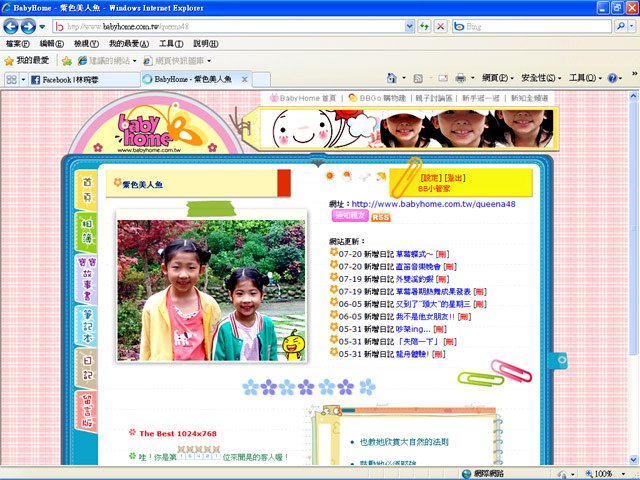Refresh the page with green arrows icon
The height and width of the screenshot is (480, 640).
tap(424, 27)
